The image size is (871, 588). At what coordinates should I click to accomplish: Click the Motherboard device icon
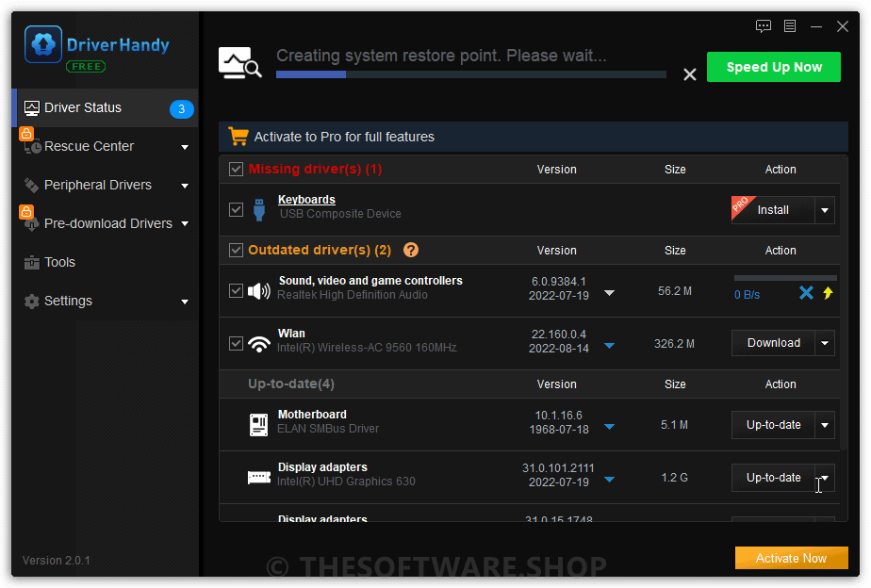click(259, 425)
